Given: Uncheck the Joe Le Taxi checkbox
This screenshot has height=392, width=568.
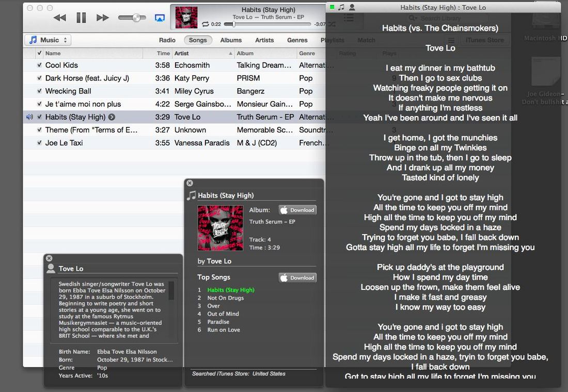Looking at the screenshot, I should (x=39, y=143).
